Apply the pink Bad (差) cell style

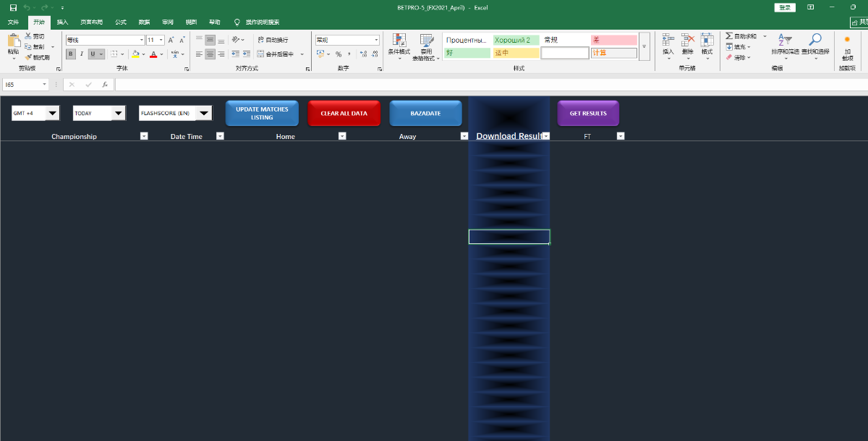coord(613,40)
